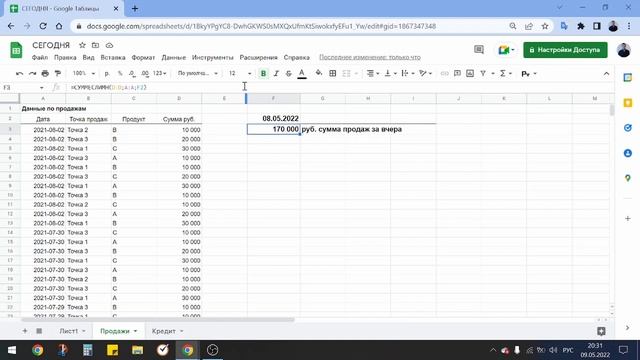Open Contacts in the side panel
The width and height of the screenshot is (640, 360).
627,153
